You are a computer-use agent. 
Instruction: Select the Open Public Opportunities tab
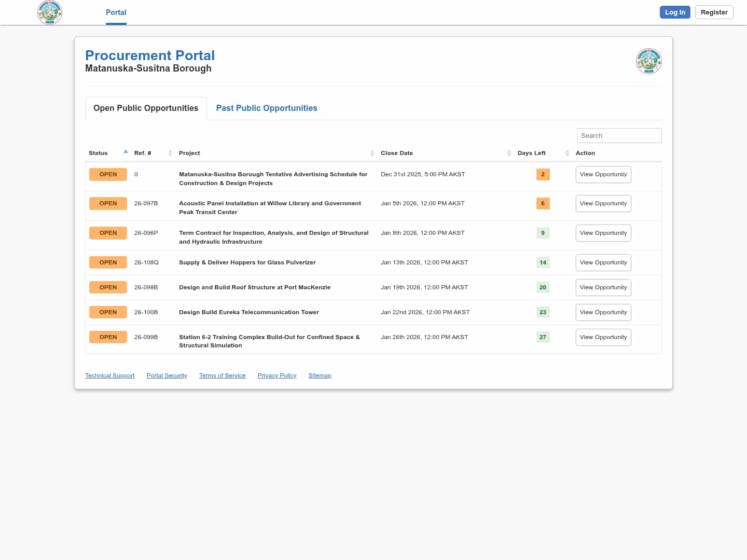pos(146,108)
